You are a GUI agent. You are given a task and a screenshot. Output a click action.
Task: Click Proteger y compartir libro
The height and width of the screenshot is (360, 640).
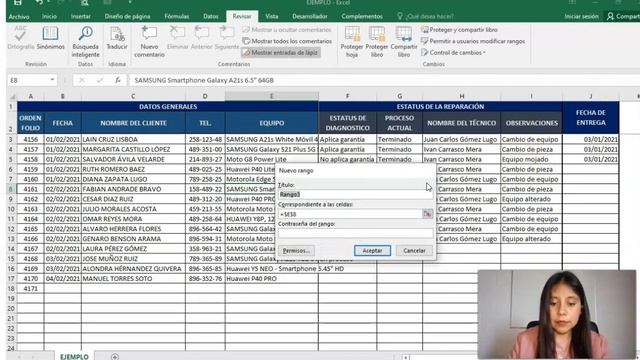[x=459, y=30]
